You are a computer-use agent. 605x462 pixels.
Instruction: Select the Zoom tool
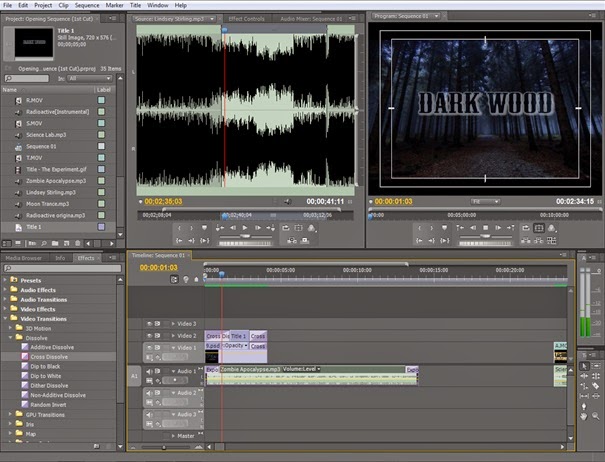click(596, 416)
